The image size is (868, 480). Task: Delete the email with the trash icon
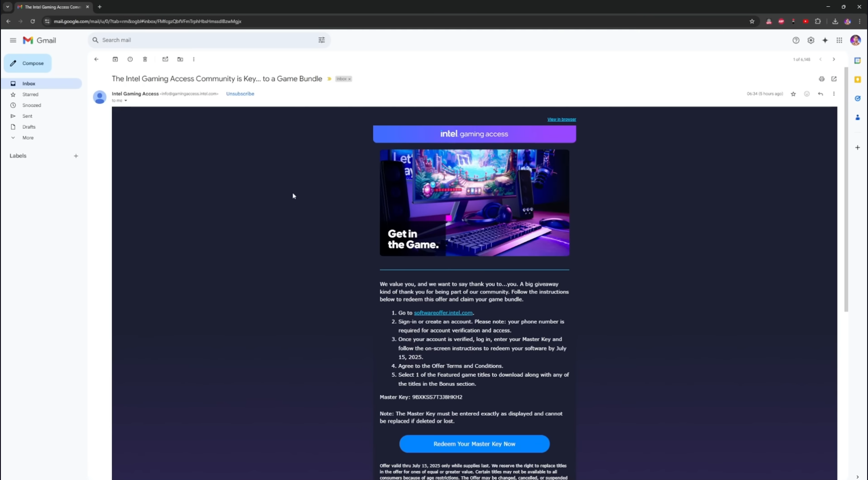(145, 59)
